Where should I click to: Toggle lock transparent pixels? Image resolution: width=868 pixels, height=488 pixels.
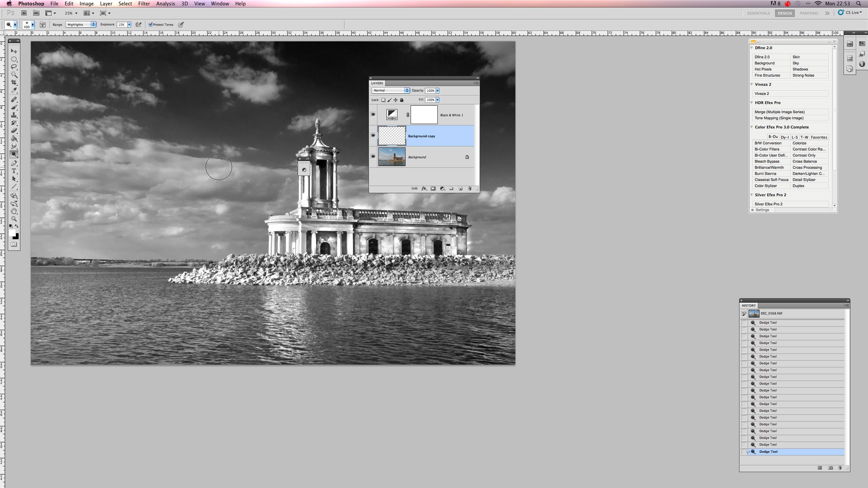click(383, 100)
